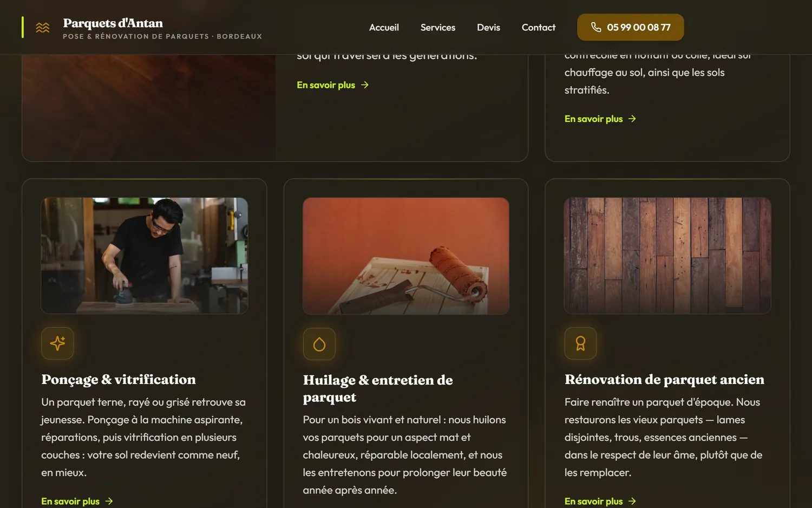Open En savoir plus under sols stratifiés
Viewport: 812px width, 508px height.
tap(600, 119)
